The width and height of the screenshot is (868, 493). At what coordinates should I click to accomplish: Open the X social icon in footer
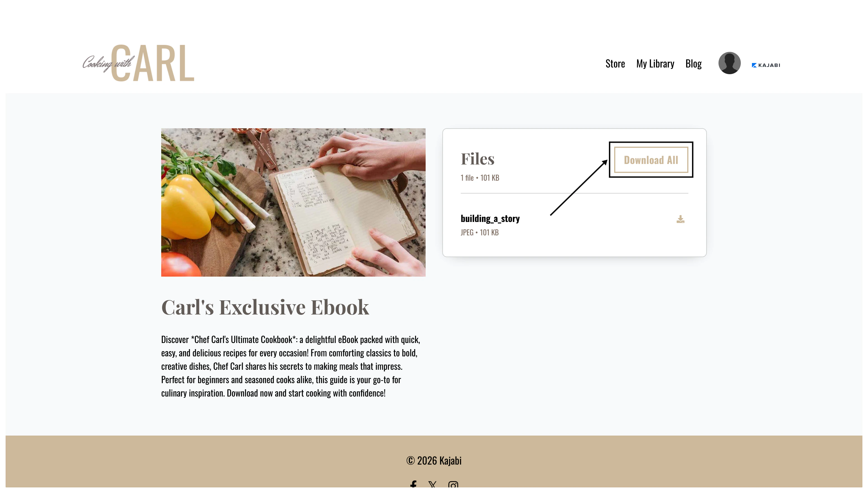(x=432, y=484)
